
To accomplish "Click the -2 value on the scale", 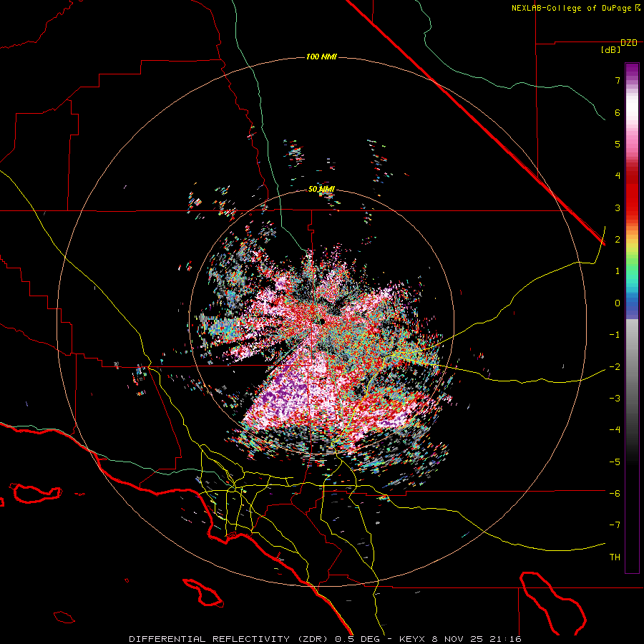I will (x=615, y=367).
